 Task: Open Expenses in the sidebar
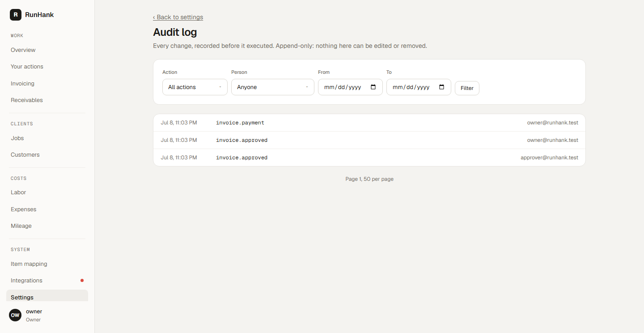tap(47, 209)
